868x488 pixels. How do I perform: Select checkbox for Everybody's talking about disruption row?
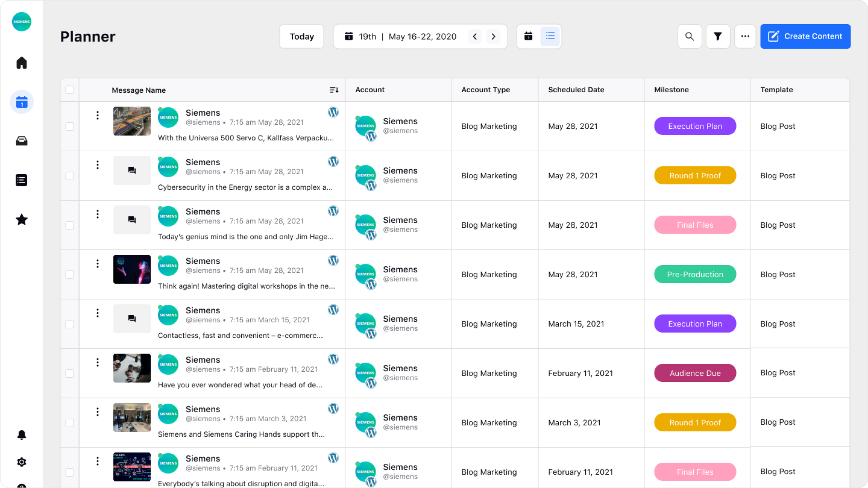click(70, 472)
